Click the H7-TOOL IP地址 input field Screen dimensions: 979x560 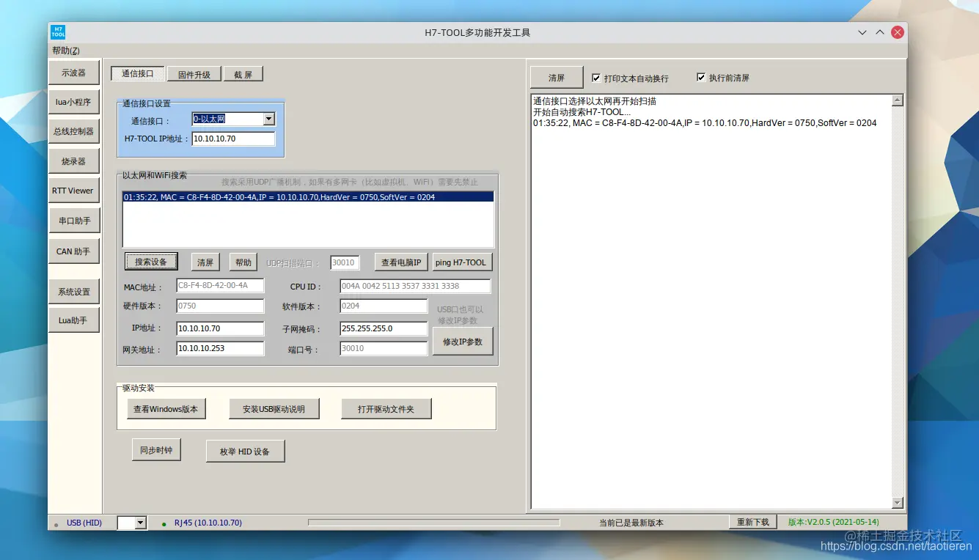(x=233, y=139)
